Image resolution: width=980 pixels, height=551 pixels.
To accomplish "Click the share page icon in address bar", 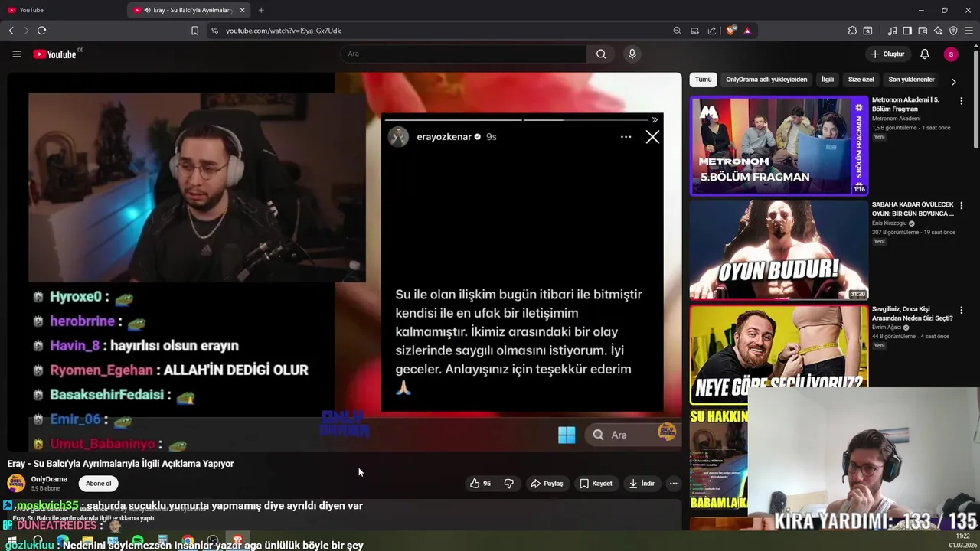I will pos(712,31).
